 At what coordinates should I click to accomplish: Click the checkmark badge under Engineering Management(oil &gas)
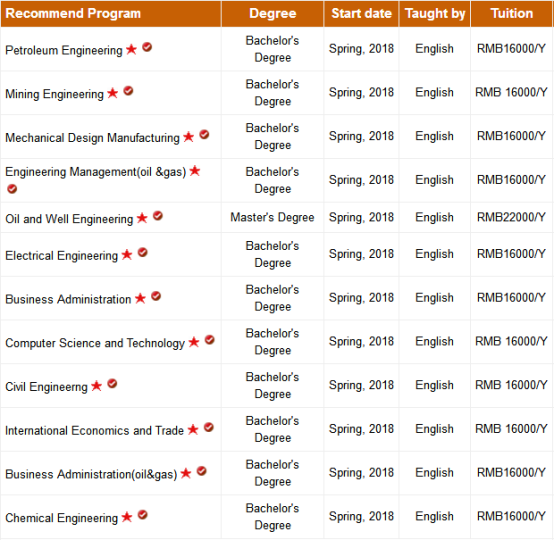[x=12, y=189]
